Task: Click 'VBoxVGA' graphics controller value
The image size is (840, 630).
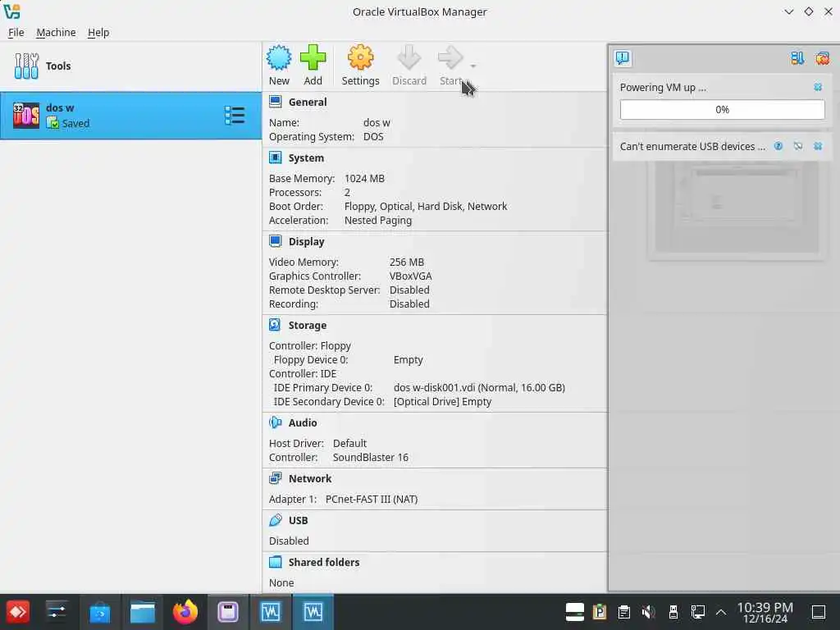Action: point(410,276)
